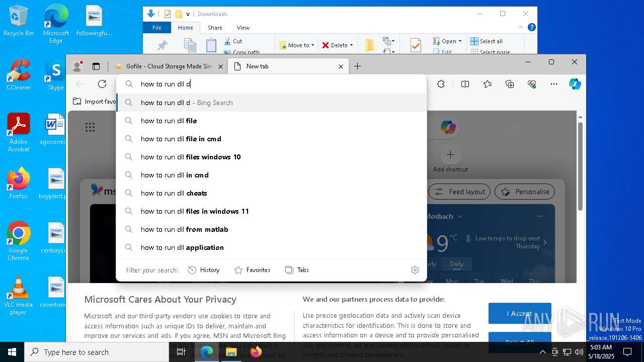Click the Explorer Help question mark icon
This screenshot has height=362, width=644.
pos(532,27)
